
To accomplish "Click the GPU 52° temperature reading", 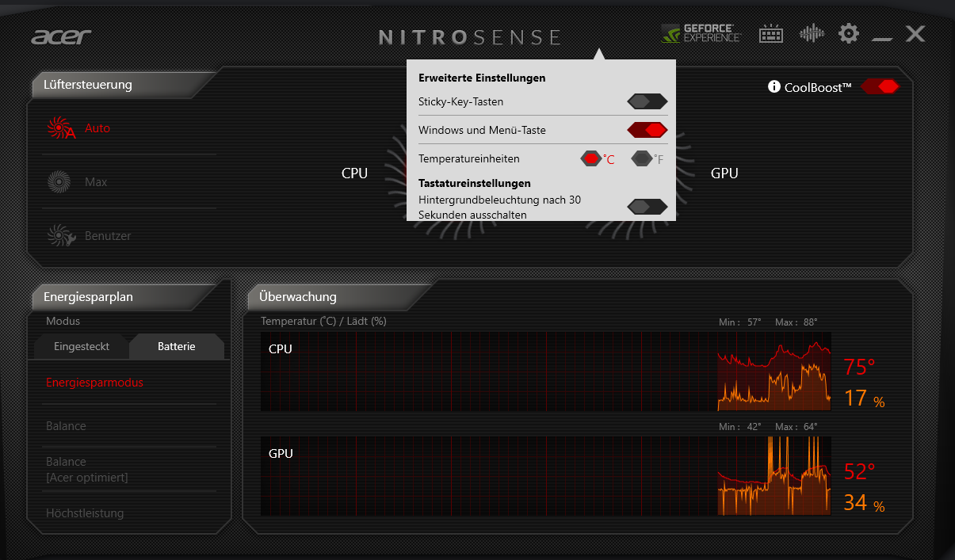I will [860, 472].
